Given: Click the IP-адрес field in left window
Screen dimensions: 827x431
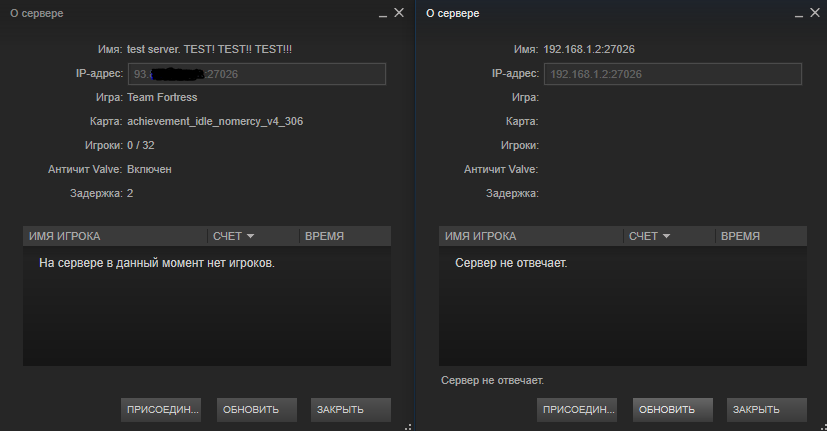Looking at the screenshot, I should click(x=256, y=74).
